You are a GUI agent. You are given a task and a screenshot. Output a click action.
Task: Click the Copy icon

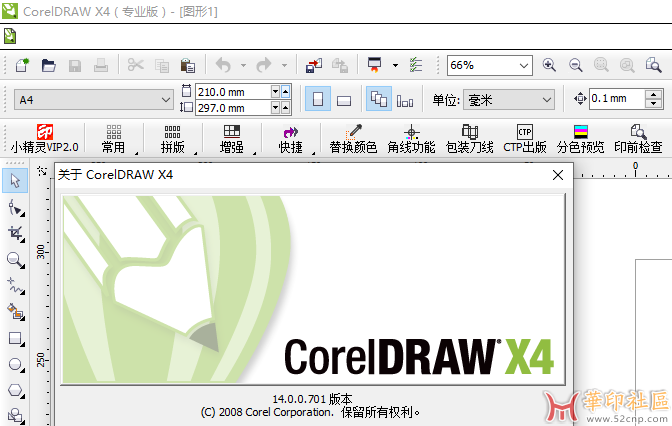click(162, 66)
